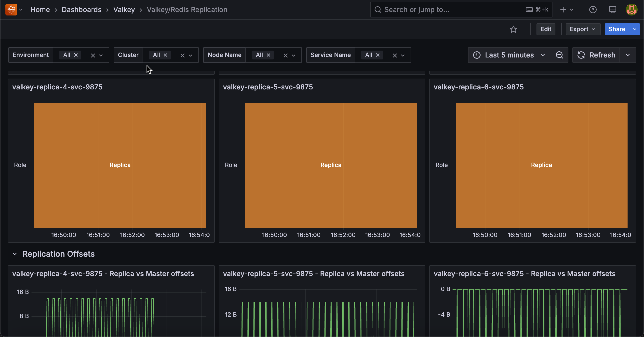Viewport: 644px width, 337px height.
Task: Zoom out the time range with magnifier icon
Action: pyautogui.click(x=560, y=55)
